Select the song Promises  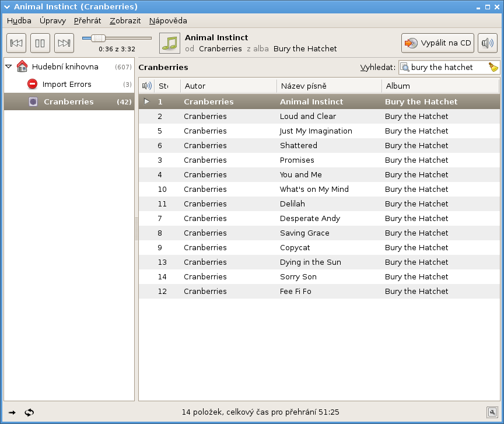tap(319, 160)
